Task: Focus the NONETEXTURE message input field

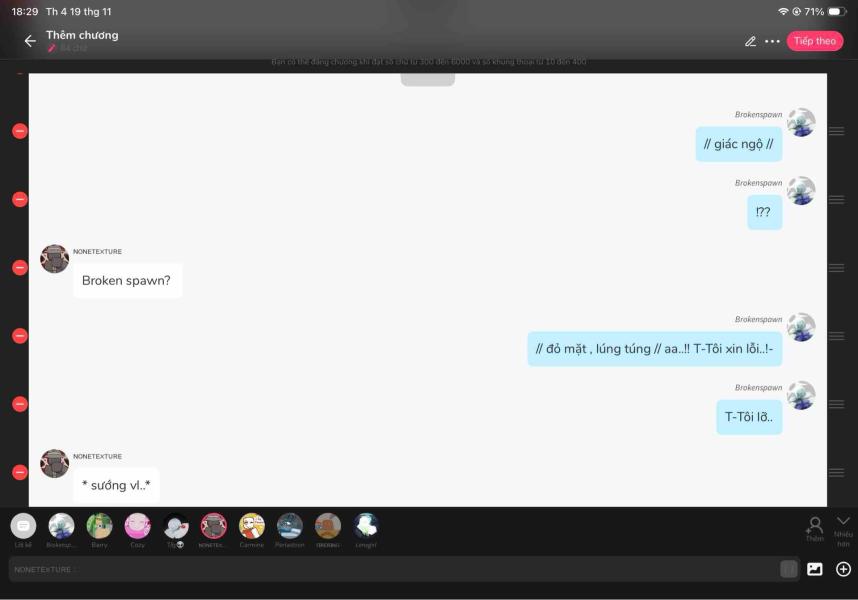Action: [x=390, y=569]
